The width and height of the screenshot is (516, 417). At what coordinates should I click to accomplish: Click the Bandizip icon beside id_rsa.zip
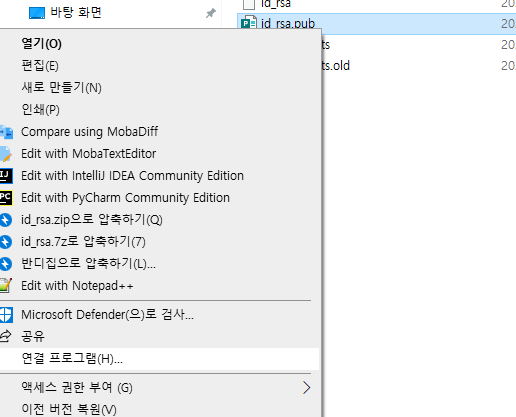coord(6,220)
